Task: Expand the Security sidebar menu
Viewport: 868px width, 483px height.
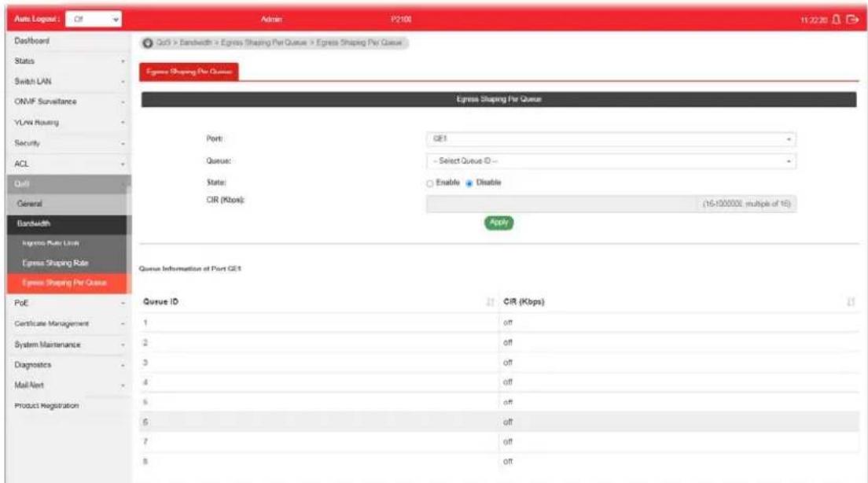Action: tap(68, 143)
